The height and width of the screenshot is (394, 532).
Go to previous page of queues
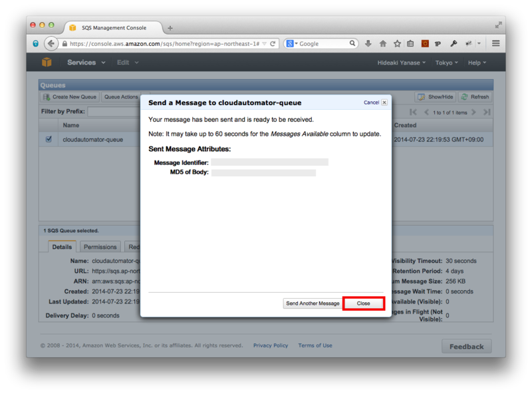426,112
